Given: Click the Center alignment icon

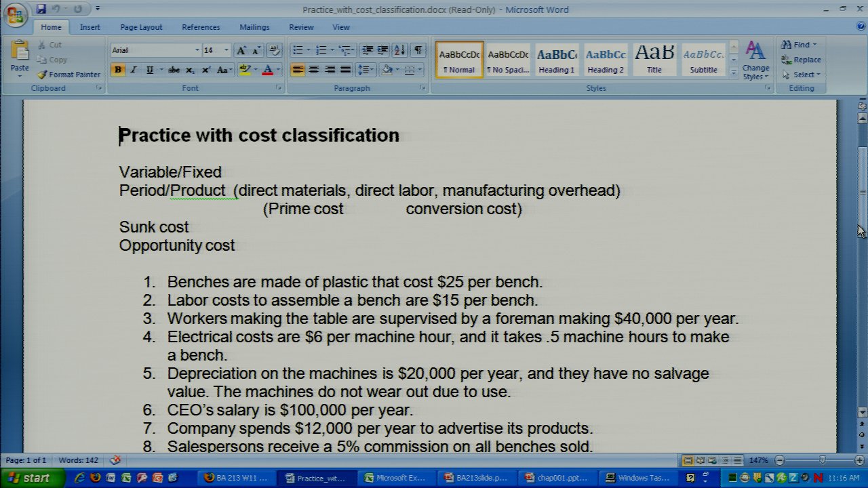Looking at the screenshot, I should (314, 70).
